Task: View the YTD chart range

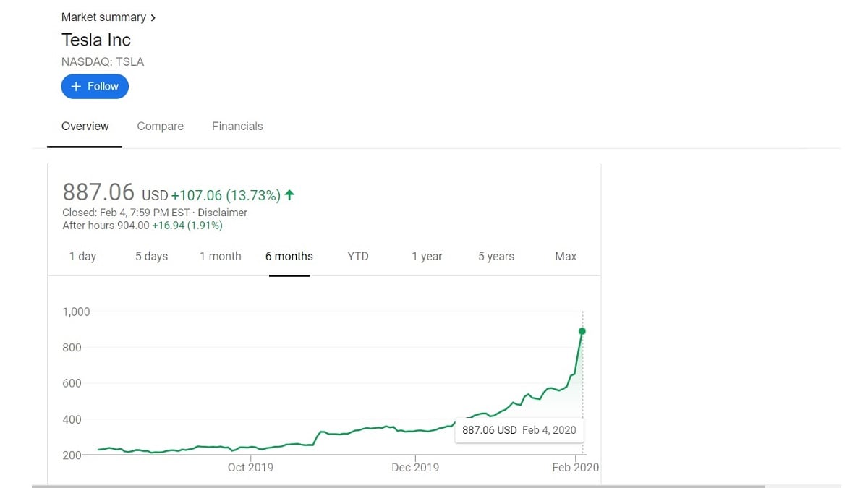Action: pyautogui.click(x=357, y=257)
